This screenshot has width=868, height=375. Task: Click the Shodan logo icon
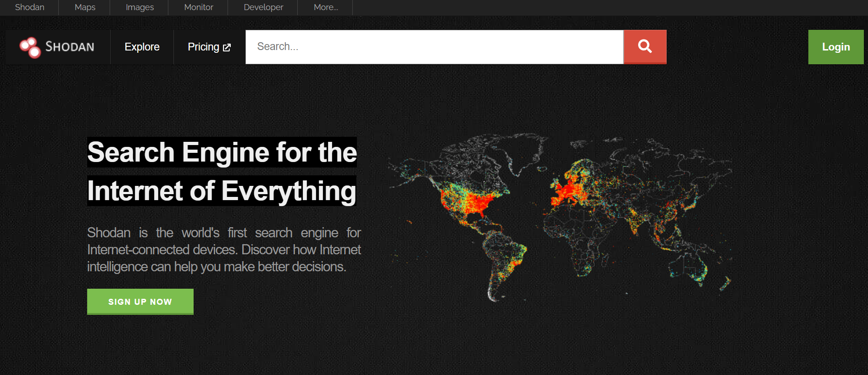(30, 47)
